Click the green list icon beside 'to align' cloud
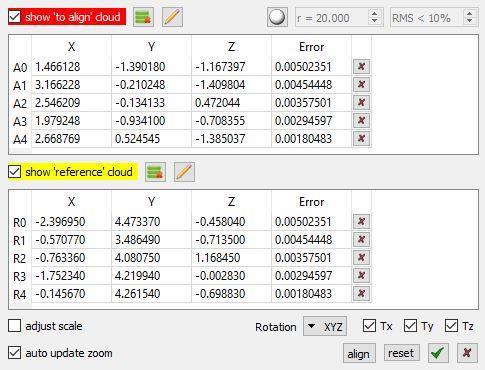The height and width of the screenshot is (370, 485). coord(143,17)
